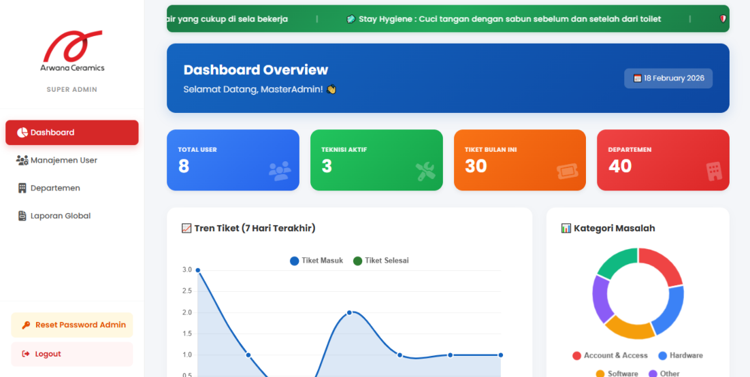Click the Logout button
The image size is (750, 377).
coord(72,354)
